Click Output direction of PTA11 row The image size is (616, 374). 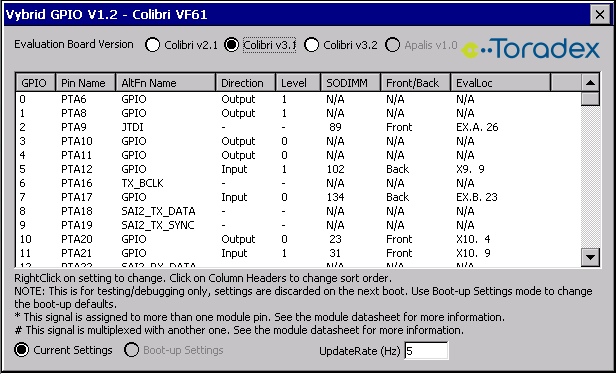pos(238,156)
